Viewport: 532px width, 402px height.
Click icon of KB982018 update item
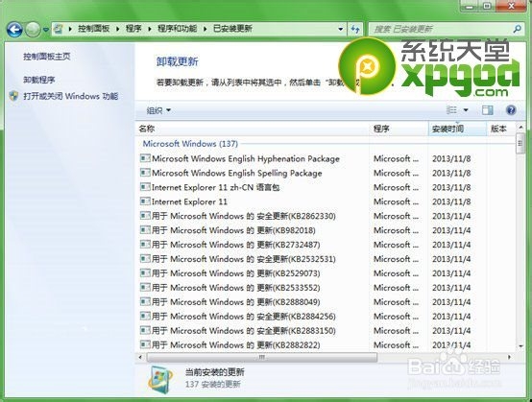pos(145,230)
